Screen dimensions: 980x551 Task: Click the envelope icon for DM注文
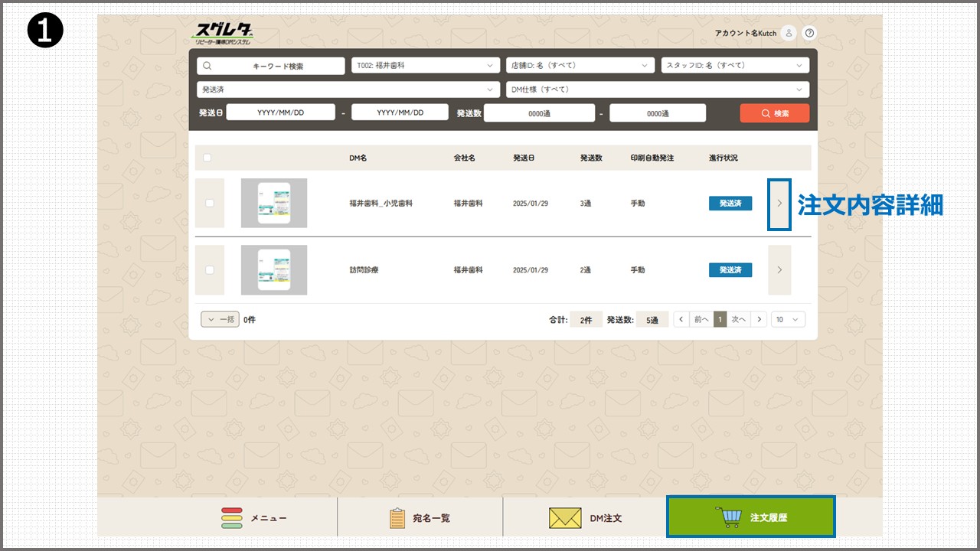click(565, 518)
